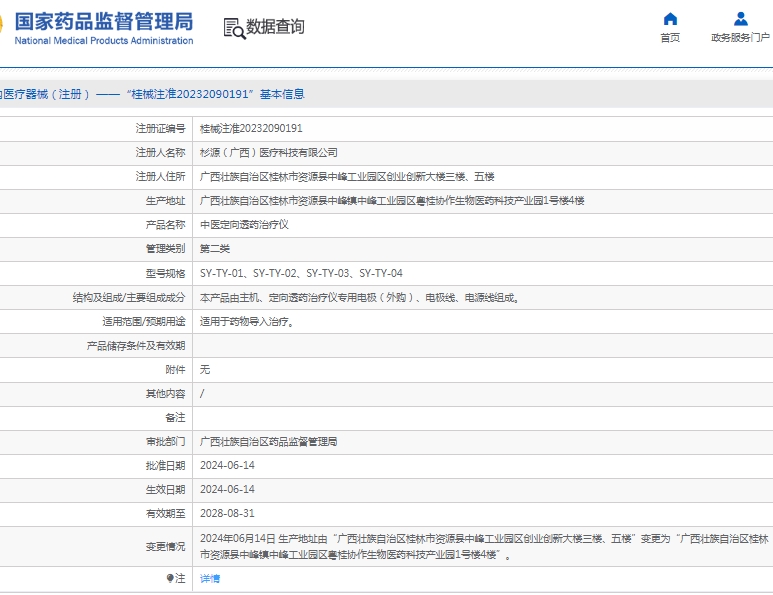Image resolution: width=773 pixels, height=595 pixels.
Task: Click the 批准日期 label
Action: coord(166,465)
